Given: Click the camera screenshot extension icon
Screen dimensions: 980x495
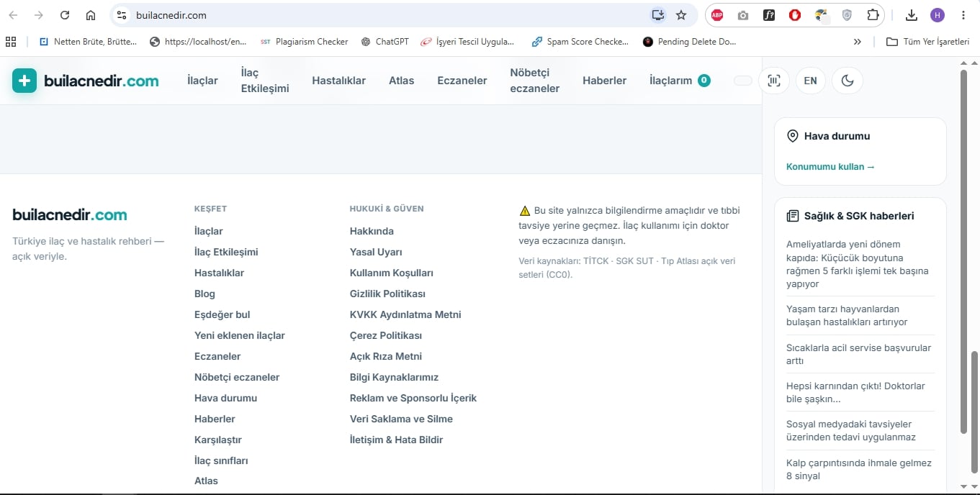Looking at the screenshot, I should tap(743, 15).
